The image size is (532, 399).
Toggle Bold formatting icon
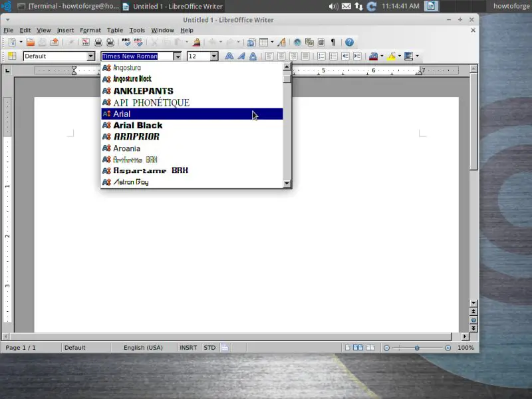coord(229,56)
